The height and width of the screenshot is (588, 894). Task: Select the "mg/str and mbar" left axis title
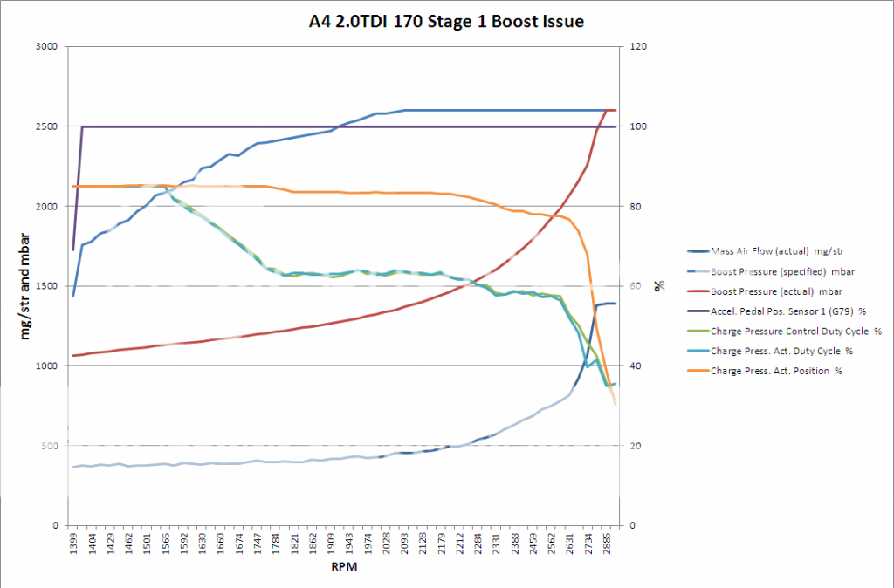[24, 286]
